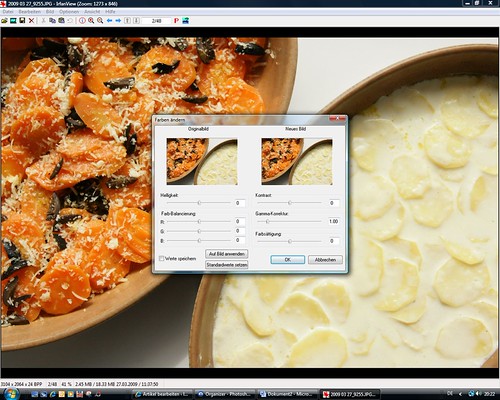Click the Originalbild preview thumbnail
The width and height of the screenshot is (500, 400).
202,162
